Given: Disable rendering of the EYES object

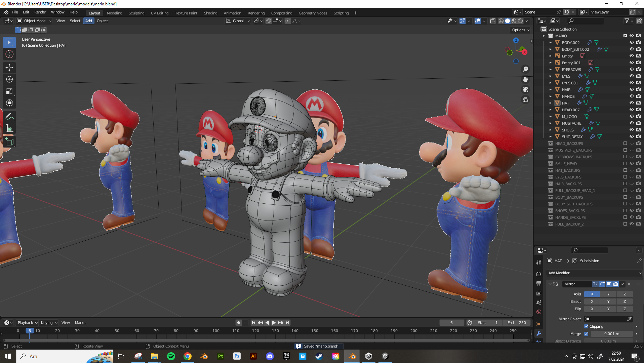Looking at the screenshot, I should [638, 76].
